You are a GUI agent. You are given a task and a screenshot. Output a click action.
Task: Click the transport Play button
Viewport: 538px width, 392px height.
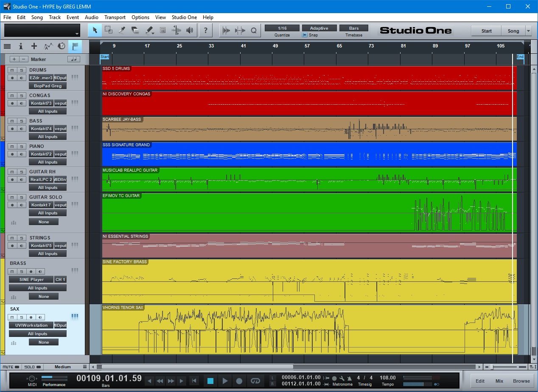pos(225,381)
